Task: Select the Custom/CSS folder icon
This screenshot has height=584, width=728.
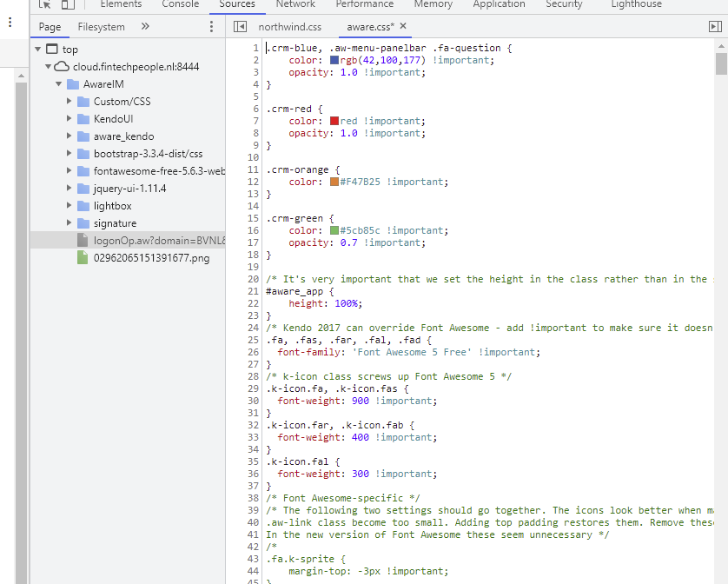Action: coord(83,102)
